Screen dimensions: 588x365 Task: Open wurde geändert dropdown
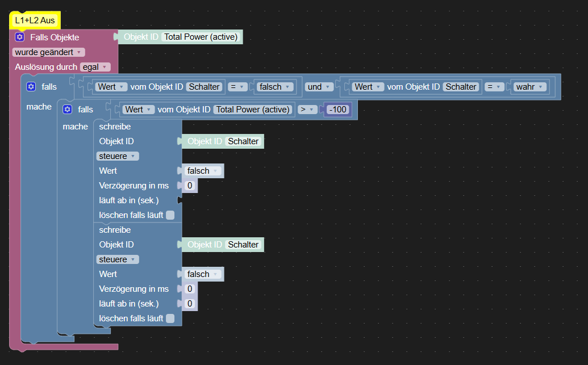(48, 52)
